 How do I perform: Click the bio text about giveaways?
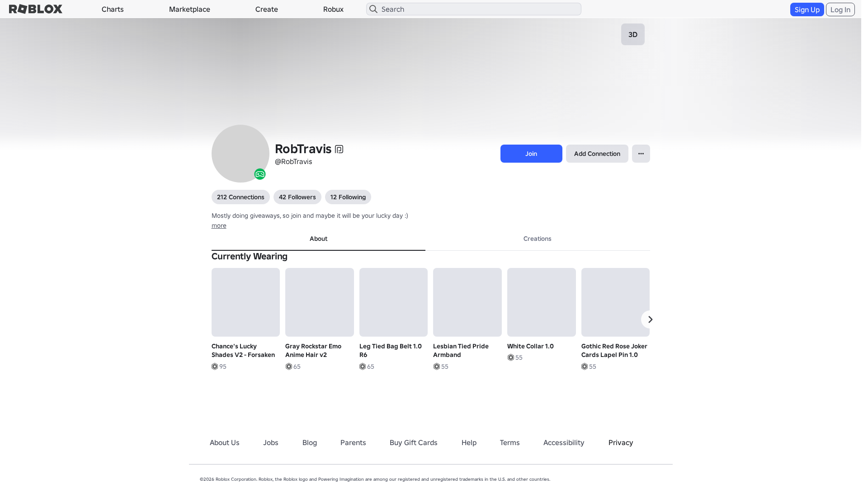310,216
